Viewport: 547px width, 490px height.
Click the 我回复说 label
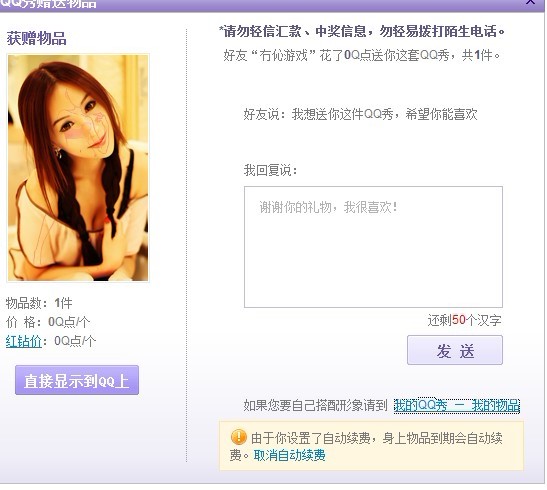coord(270,170)
